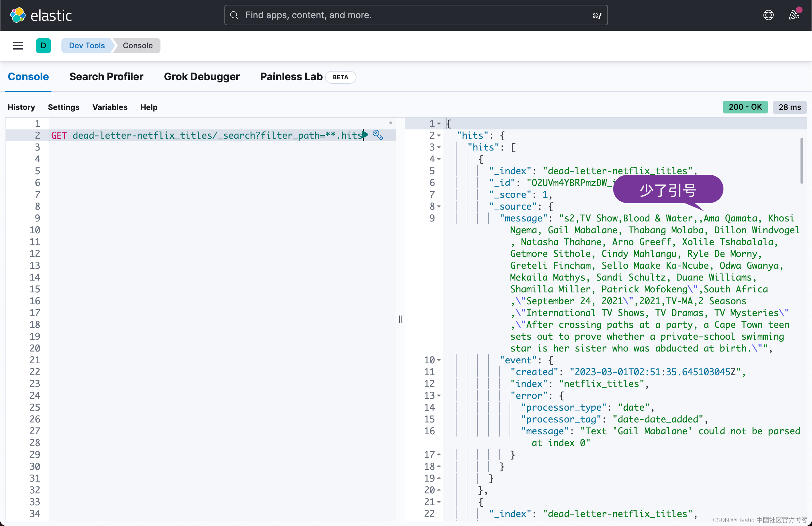Image resolution: width=812 pixels, height=526 pixels.
Task: Open the newsfeed celebration icon
Action: point(794,15)
